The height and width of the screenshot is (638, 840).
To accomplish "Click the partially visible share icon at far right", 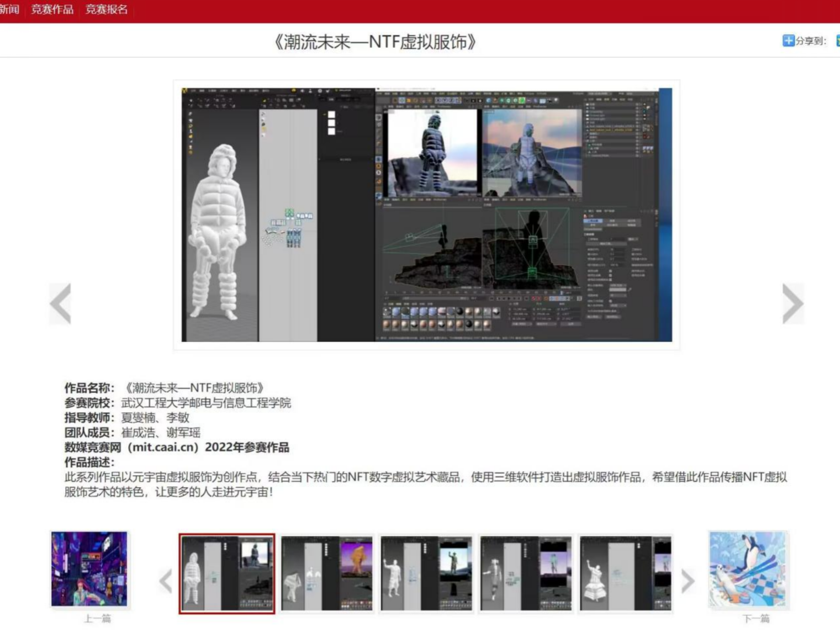I will [x=837, y=41].
